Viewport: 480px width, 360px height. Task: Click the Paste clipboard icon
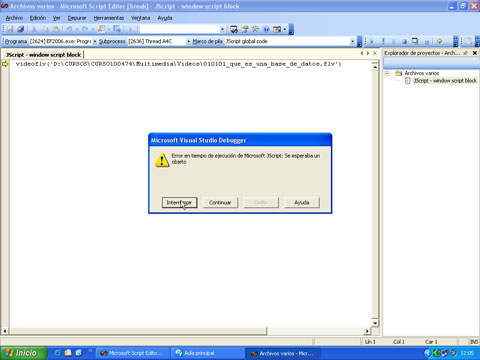point(56,29)
